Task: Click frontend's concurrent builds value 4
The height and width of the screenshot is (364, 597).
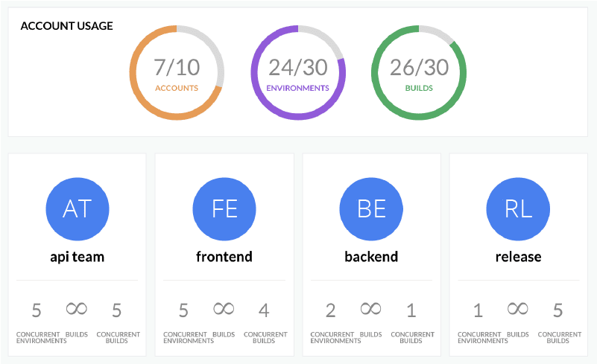Action: click(x=265, y=310)
